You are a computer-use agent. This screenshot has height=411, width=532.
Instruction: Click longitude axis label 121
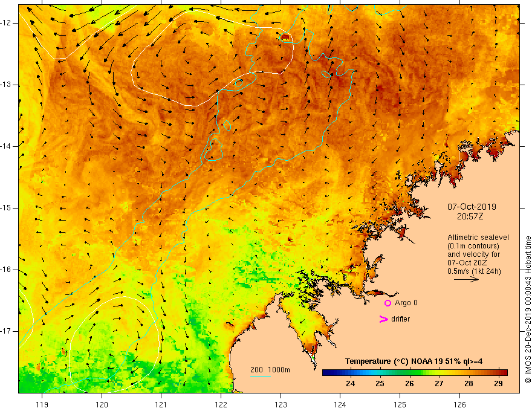point(161,404)
